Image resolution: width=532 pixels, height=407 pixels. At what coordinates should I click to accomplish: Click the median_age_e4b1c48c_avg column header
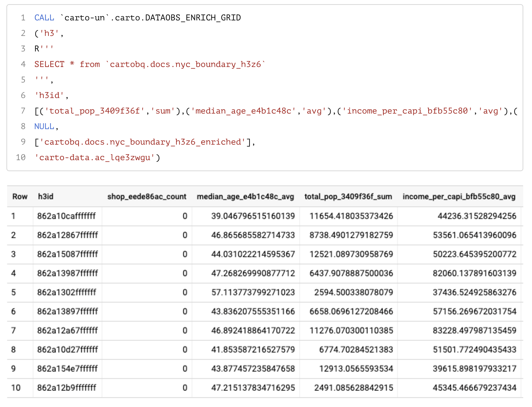tap(245, 196)
